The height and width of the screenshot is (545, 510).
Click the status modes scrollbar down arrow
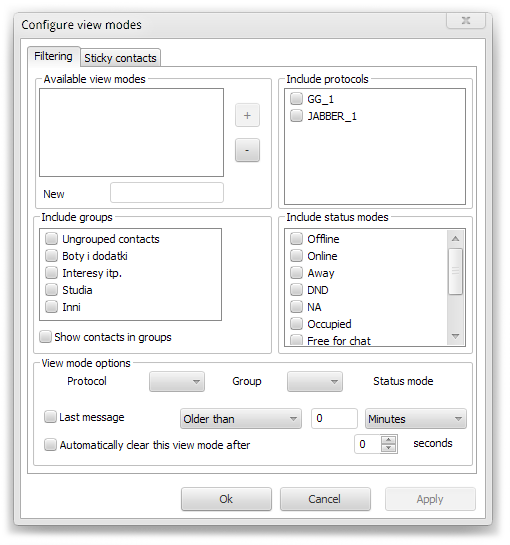[x=455, y=336]
